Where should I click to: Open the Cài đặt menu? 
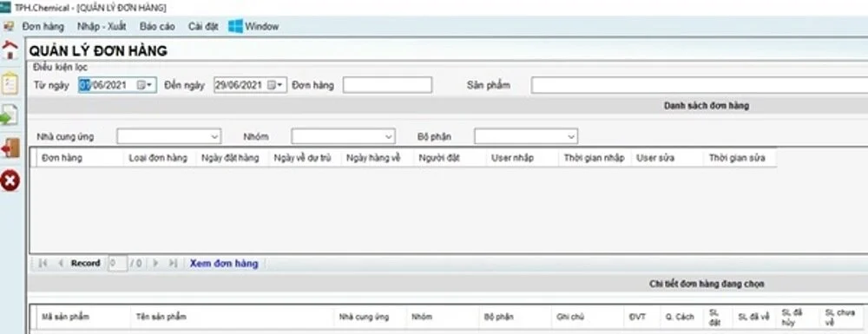pos(203,26)
